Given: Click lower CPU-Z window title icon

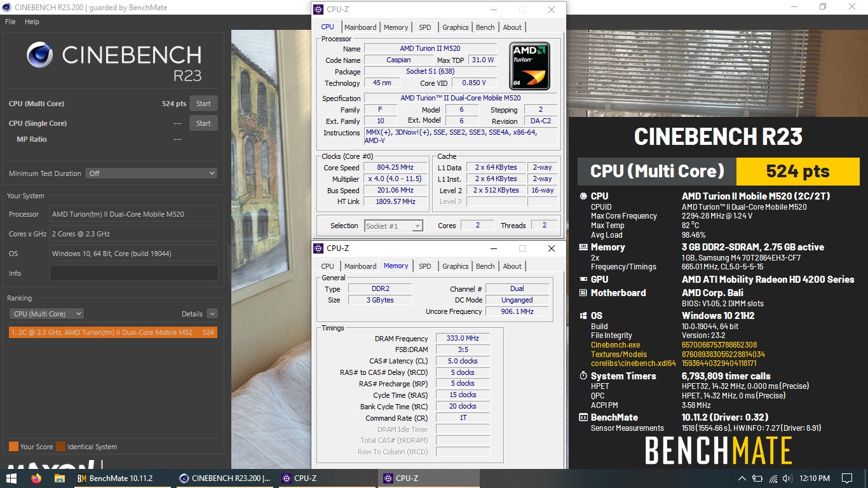Looking at the screenshot, I should pyautogui.click(x=318, y=248).
